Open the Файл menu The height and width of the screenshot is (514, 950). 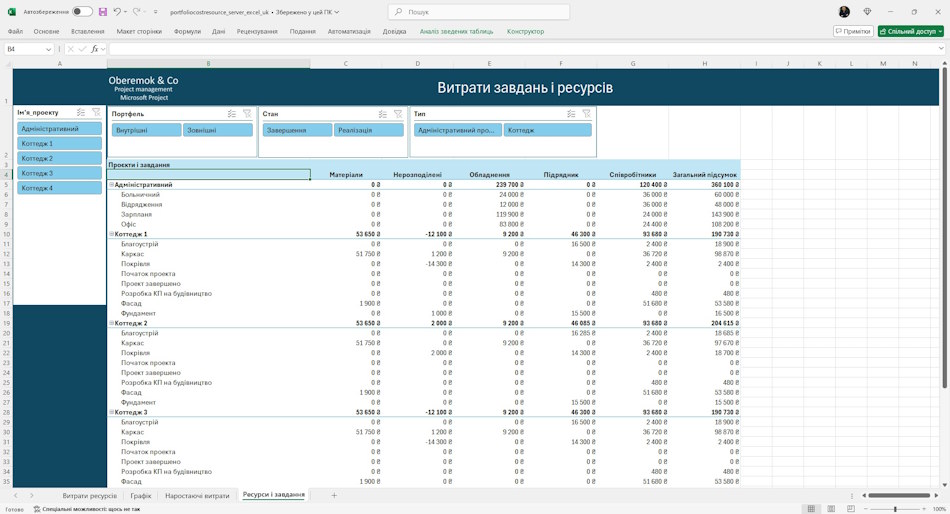(x=15, y=32)
